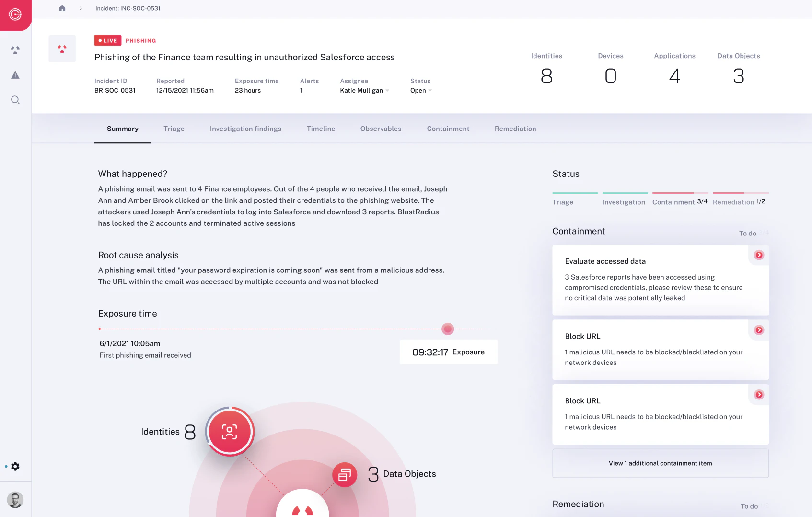The width and height of the screenshot is (812, 517).
Task: Open the Investigation findings tab
Action: click(245, 129)
